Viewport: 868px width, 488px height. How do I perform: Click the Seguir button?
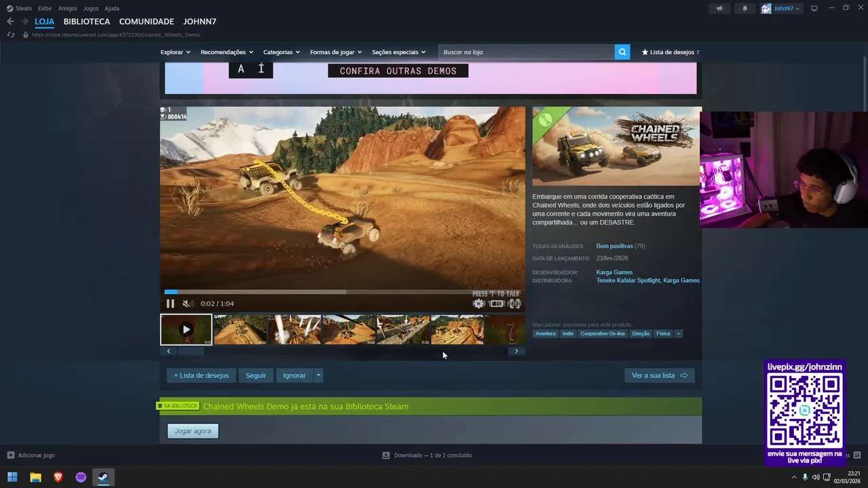(256, 375)
